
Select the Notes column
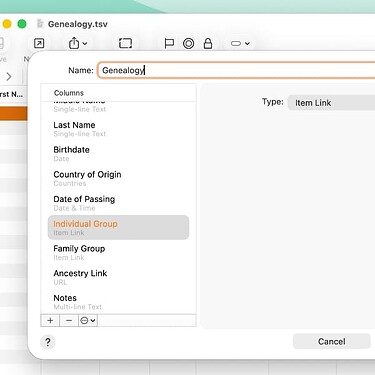pos(118,302)
